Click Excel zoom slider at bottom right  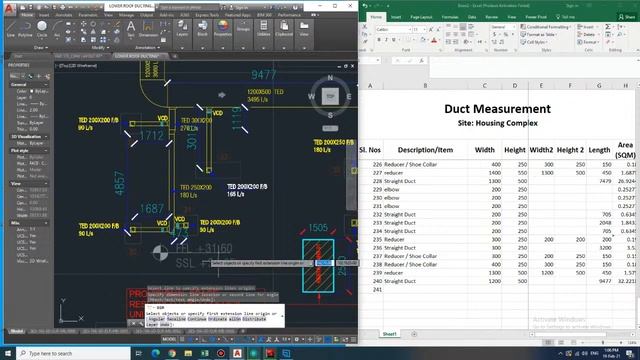(x=603, y=342)
